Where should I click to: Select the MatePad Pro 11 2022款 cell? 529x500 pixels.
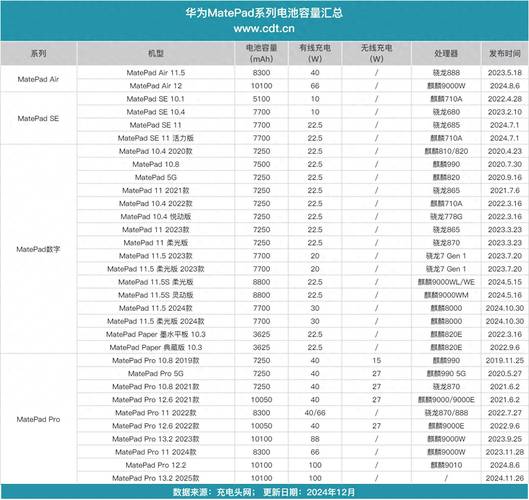coord(156,413)
